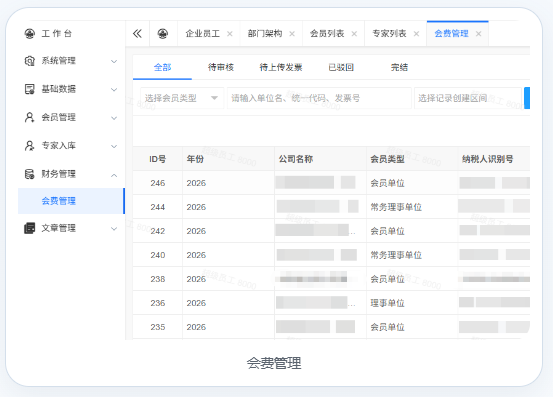Screen dimensions: 553x397
Task: Click the 纳税人识别号 column header
Action: point(487,159)
